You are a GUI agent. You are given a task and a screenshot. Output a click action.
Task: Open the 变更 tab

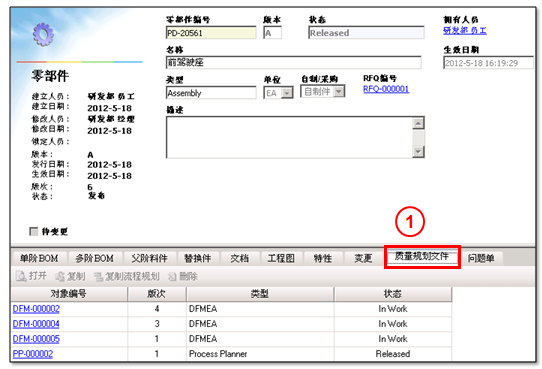coord(363,258)
